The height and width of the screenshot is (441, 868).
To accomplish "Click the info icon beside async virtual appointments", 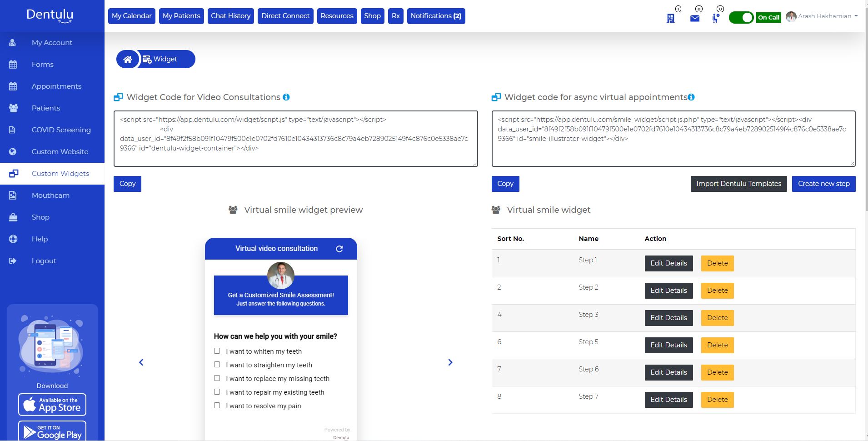I will (691, 97).
